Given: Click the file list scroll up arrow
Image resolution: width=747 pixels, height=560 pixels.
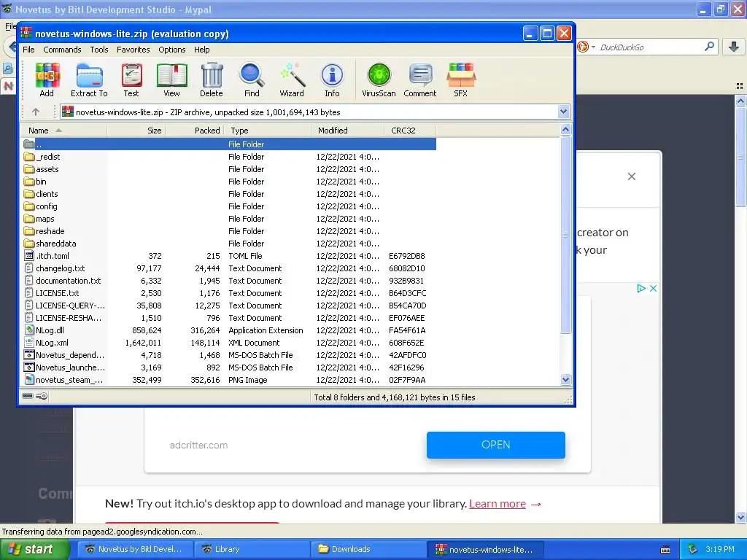Looking at the screenshot, I should pyautogui.click(x=565, y=130).
